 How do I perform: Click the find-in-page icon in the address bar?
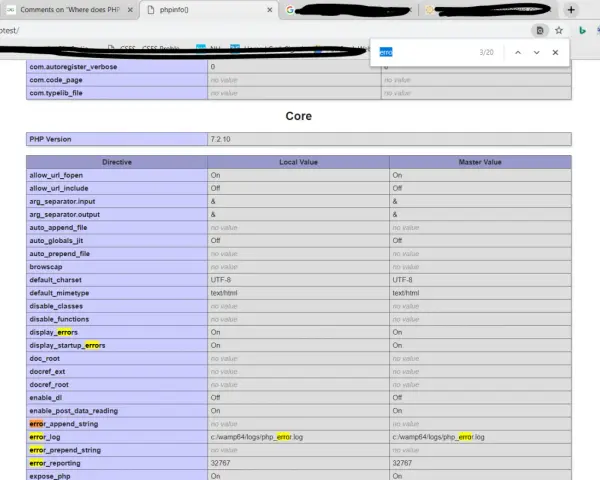540,31
